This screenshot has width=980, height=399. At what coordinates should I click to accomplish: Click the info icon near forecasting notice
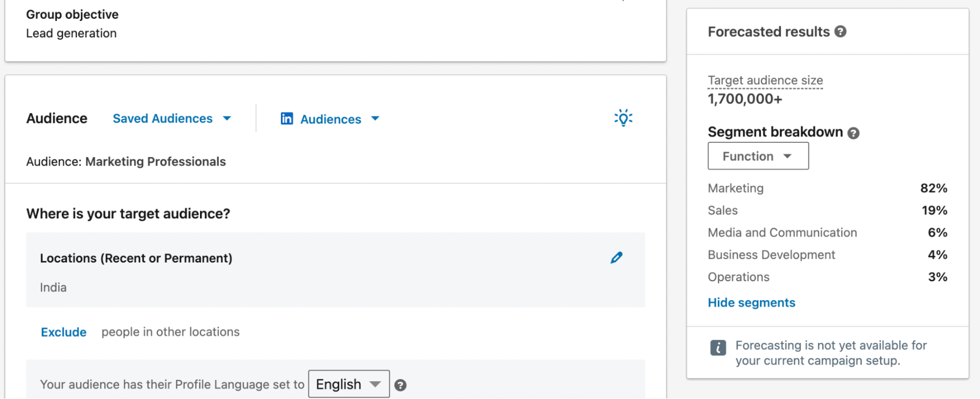click(718, 347)
